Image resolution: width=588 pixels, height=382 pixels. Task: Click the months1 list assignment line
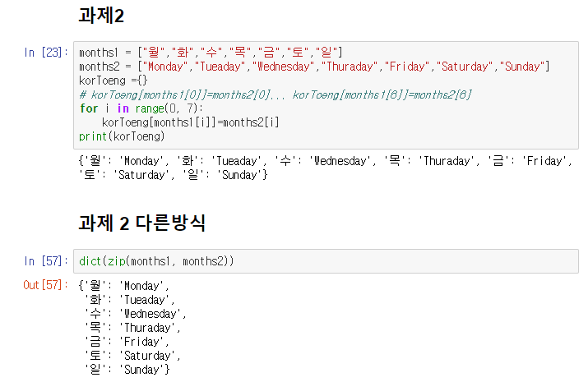pos(211,52)
